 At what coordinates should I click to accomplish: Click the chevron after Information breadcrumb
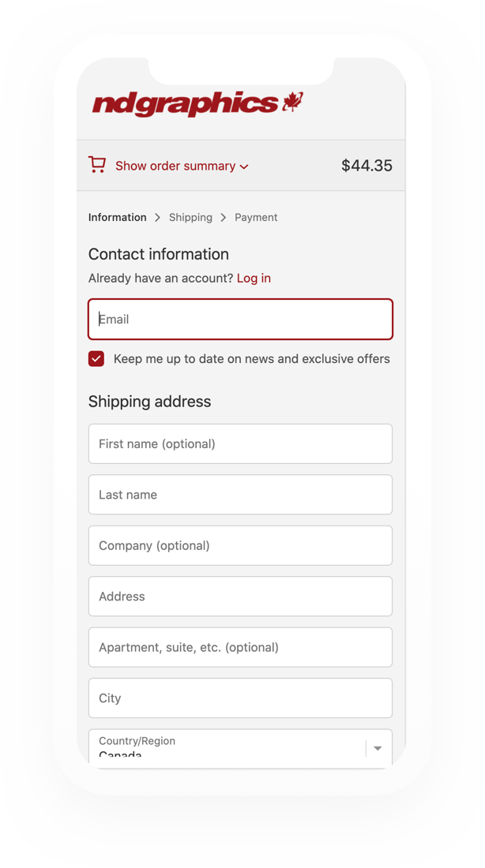pyautogui.click(x=157, y=218)
